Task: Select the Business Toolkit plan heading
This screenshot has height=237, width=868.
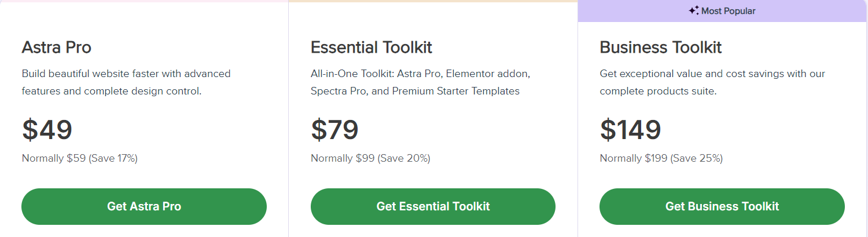Action: point(660,48)
